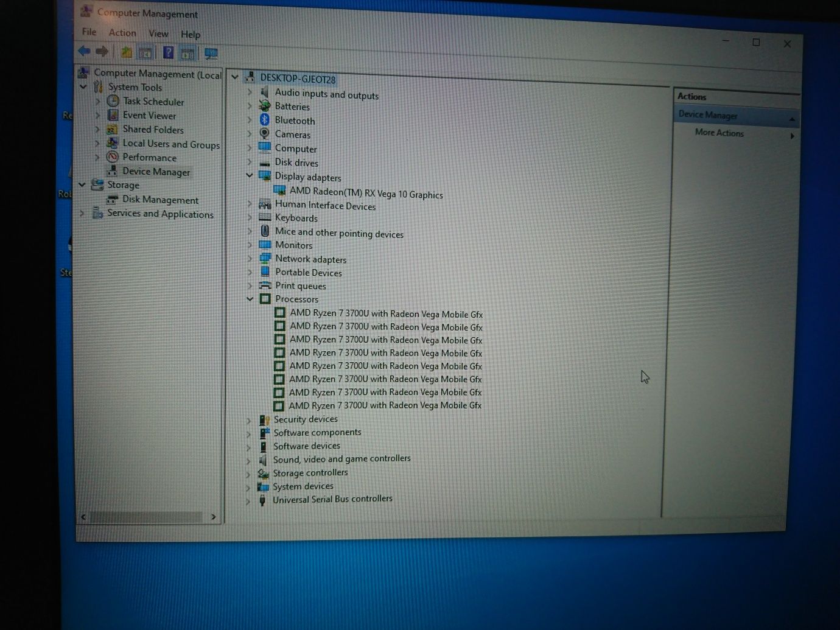Click the Print queues printer icon
The width and height of the screenshot is (840, 630).
265,285
